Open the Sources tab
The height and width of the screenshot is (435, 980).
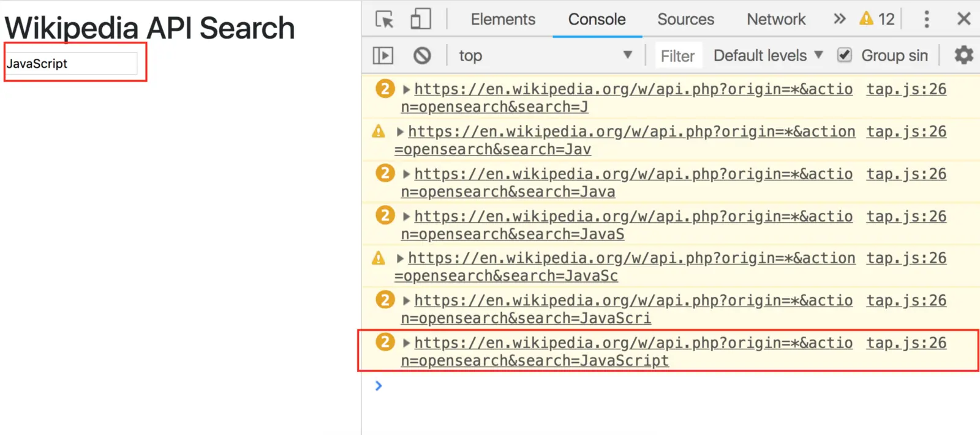pyautogui.click(x=685, y=19)
